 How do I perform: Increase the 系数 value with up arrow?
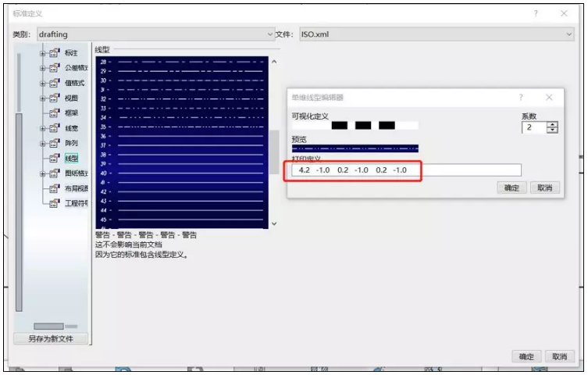click(552, 124)
